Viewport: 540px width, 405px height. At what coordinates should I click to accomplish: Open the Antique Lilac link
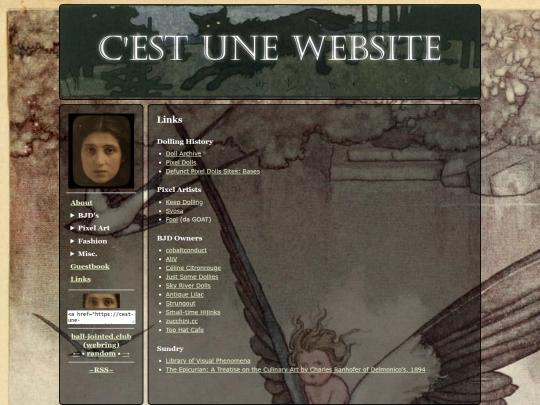click(x=185, y=294)
